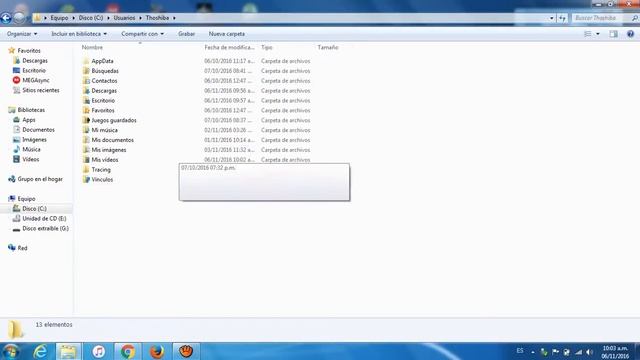The image size is (640, 360).
Task: Select the AppData folder icon
Action: 86,61
